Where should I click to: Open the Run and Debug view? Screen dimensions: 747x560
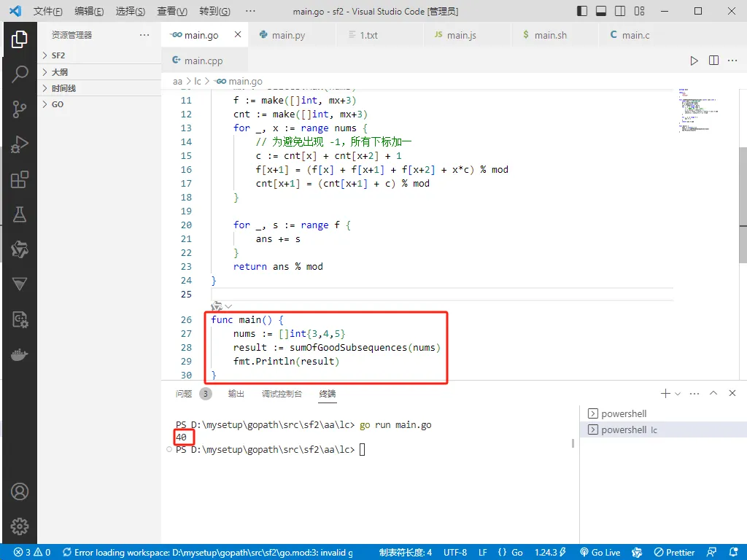click(19, 144)
